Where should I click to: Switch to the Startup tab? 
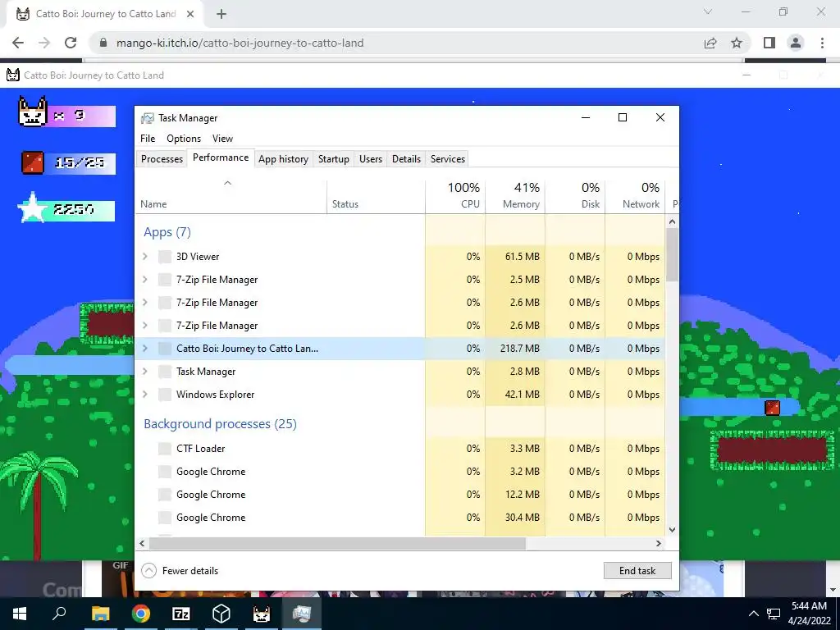click(334, 158)
